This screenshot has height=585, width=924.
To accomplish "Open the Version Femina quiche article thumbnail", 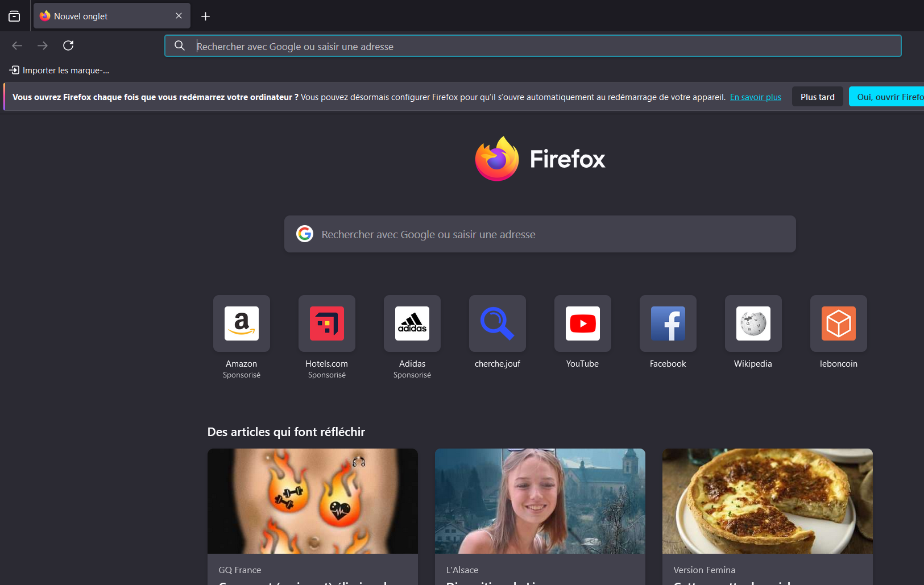I will [x=767, y=501].
